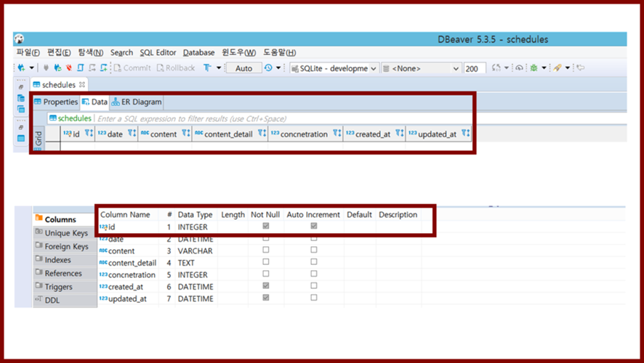This screenshot has width=644, height=363.
Task: Open the transaction log clock icon
Action: [x=268, y=68]
